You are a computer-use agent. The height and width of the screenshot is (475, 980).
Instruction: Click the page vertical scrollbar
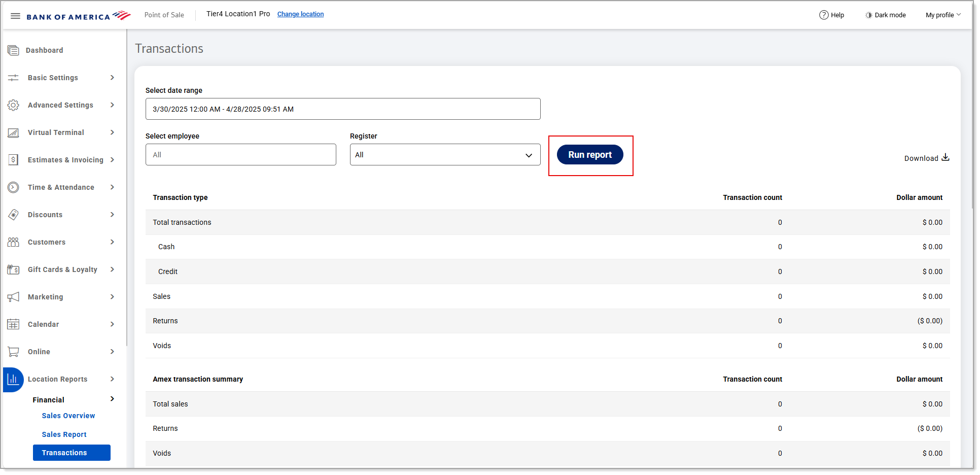click(x=973, y=119)
